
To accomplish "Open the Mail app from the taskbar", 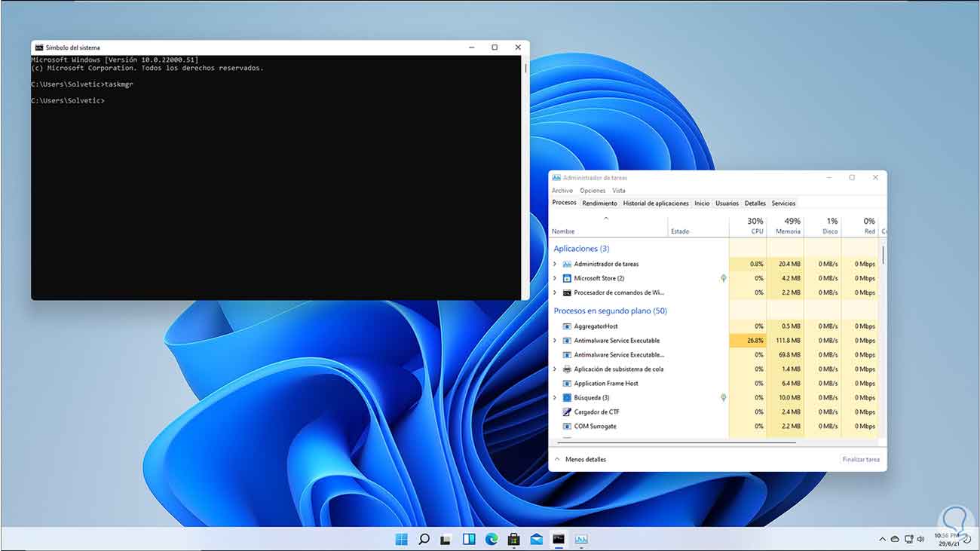I will pos(536,539).
